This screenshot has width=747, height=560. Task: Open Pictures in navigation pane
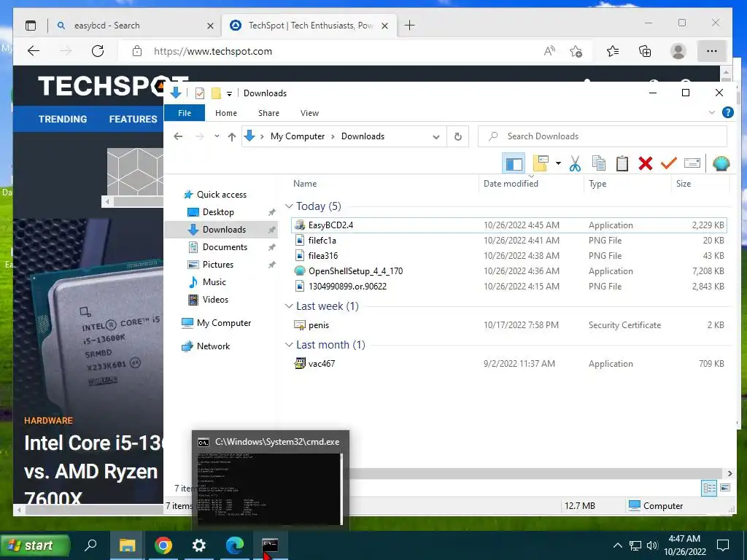(217, 265)
